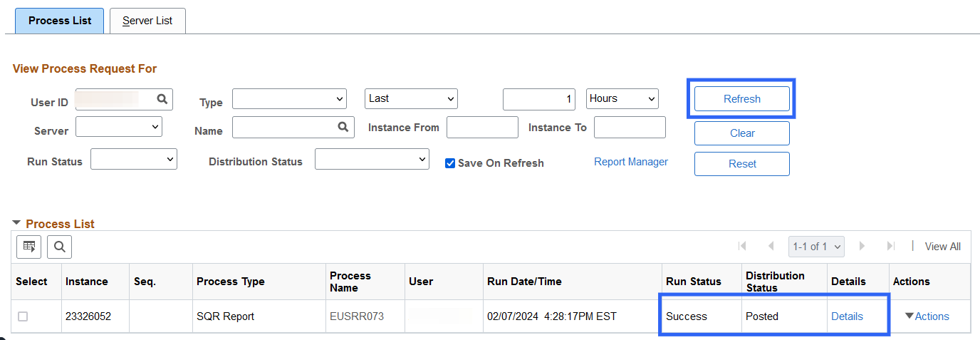980x340 pixels.
Task: Click the Name field search magnifier icon
Action: (343, 127)
